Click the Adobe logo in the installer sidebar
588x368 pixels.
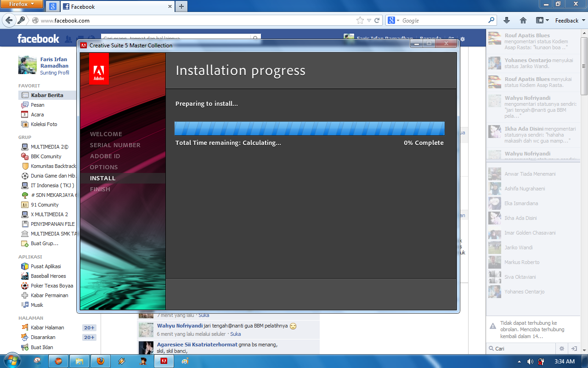pyautogui.click(x=99, y=69)
